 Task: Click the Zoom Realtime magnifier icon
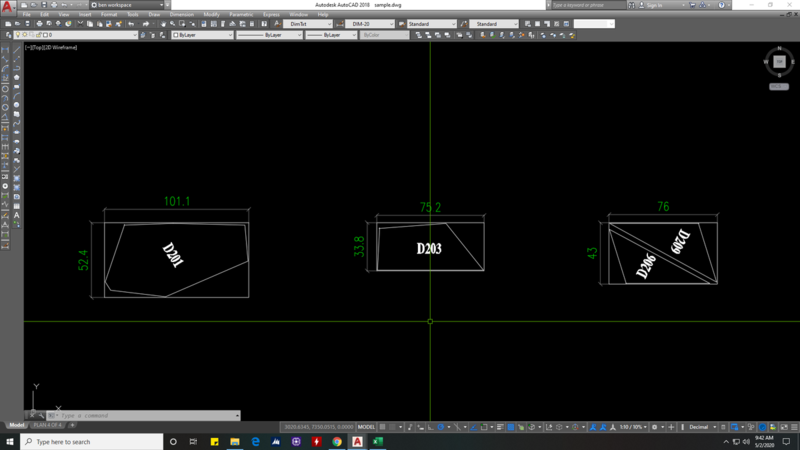[x=172, y=24]
